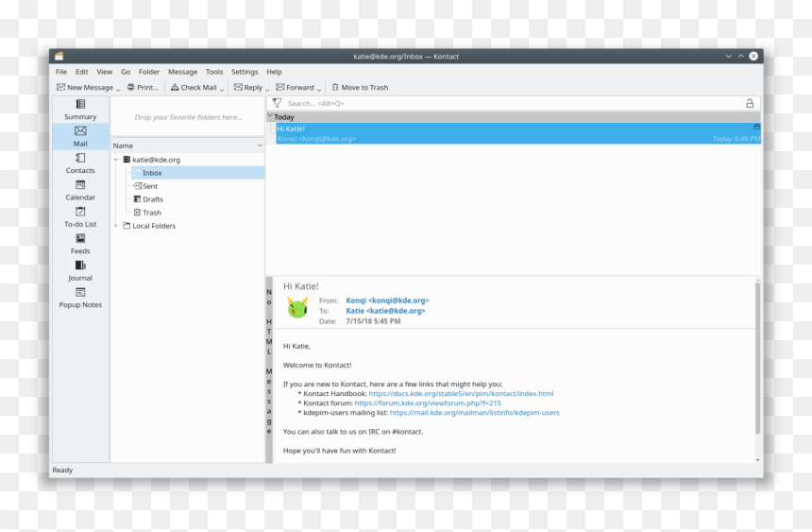This screenshot has height=532, width=812.
Task: Collapse the Today message group
Action: point(270,116)
